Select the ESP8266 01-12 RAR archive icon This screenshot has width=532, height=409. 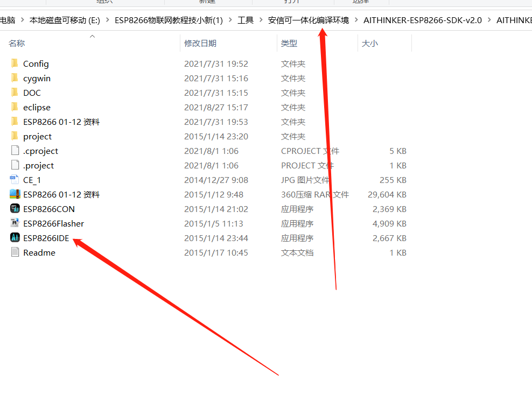click(x=15, y=194)
